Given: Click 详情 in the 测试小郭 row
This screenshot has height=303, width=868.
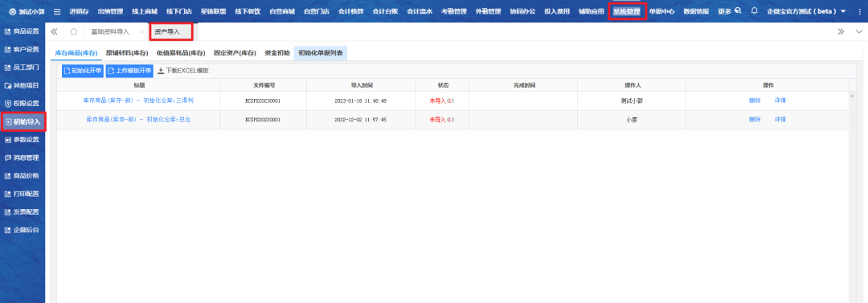Looking at the screenshot, I should [780, 100].
